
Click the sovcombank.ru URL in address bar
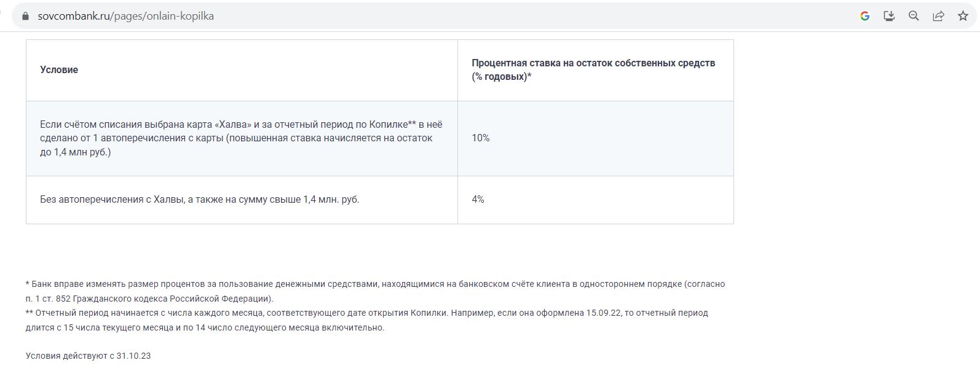tap(126, 17)
